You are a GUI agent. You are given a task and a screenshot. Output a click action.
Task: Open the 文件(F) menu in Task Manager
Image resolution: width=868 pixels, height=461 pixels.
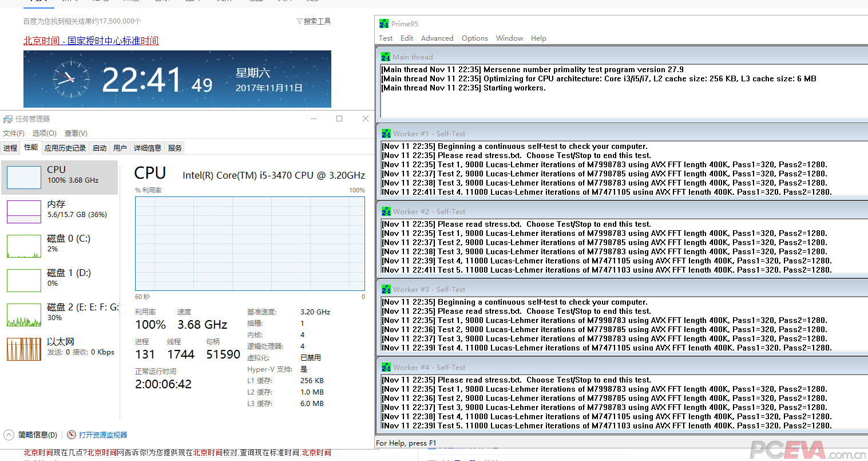click(14, 133)
